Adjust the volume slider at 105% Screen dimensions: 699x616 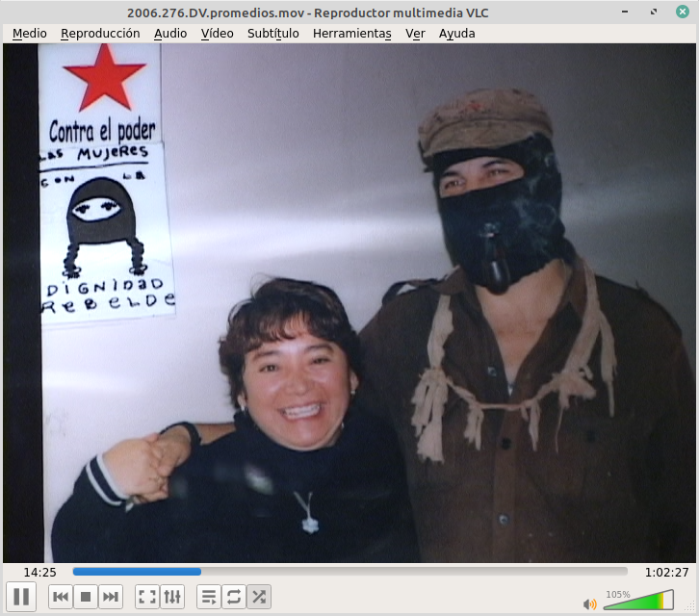point(638,600)
